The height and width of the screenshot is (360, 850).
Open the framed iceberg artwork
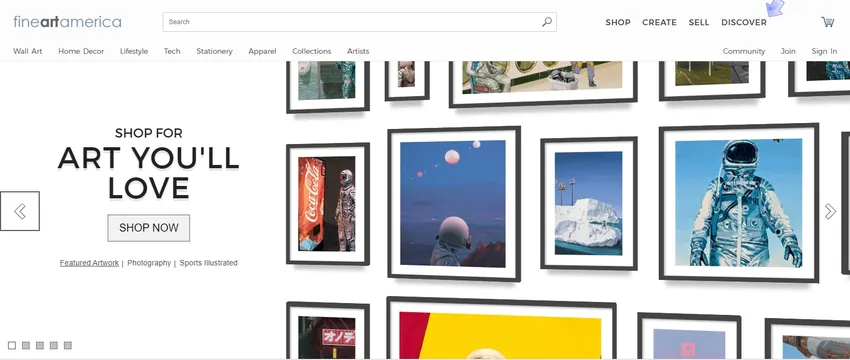pyautogui.click(x=589, y=203)
